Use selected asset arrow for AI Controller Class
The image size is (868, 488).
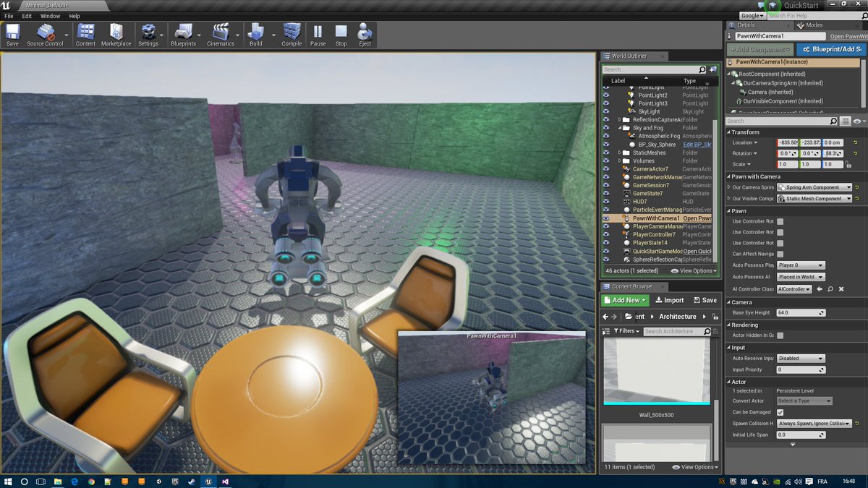(x=820, y=289)
